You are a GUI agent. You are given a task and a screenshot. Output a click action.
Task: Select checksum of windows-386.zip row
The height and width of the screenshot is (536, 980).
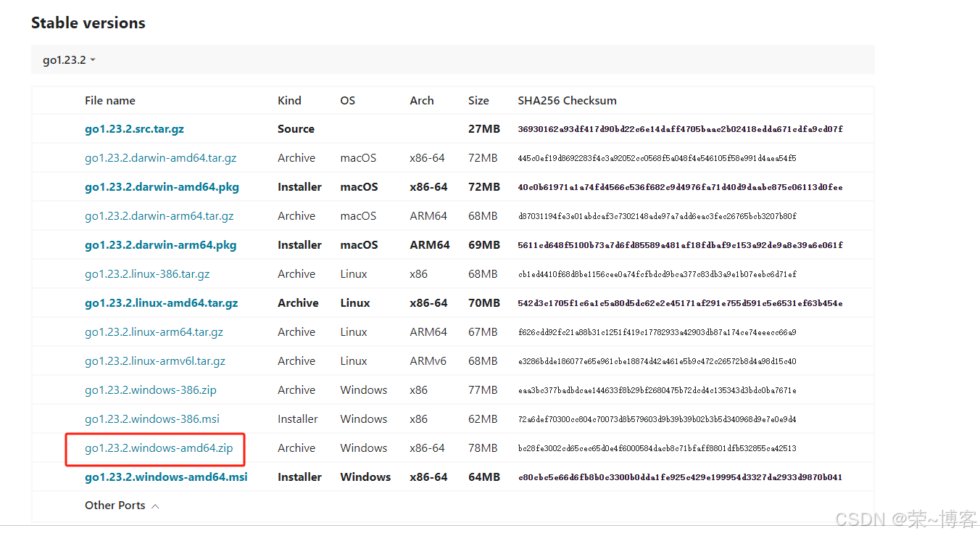(657, 390)
